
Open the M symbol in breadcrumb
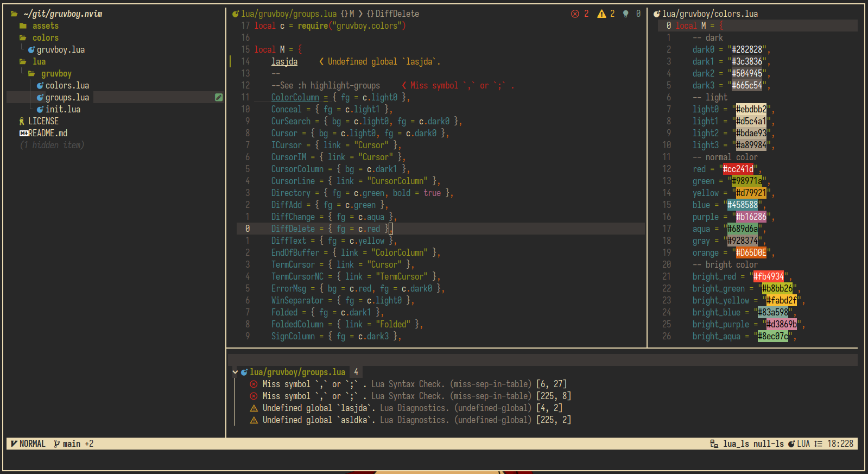pyautogui.click(x=347, y=14)
